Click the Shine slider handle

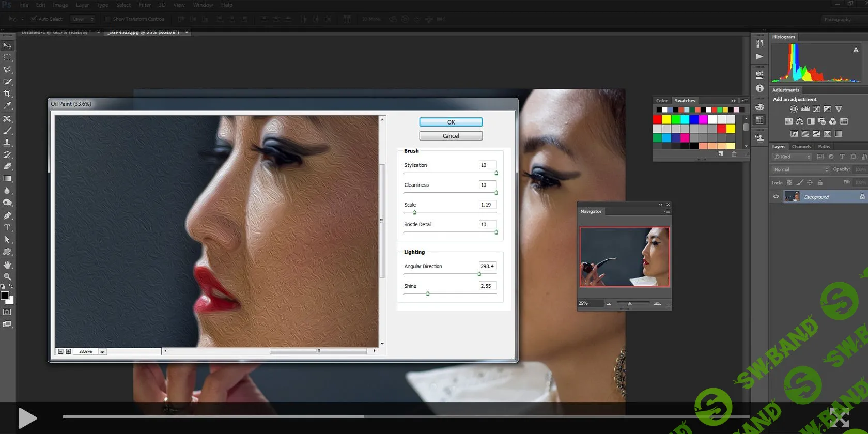[428, 294]
